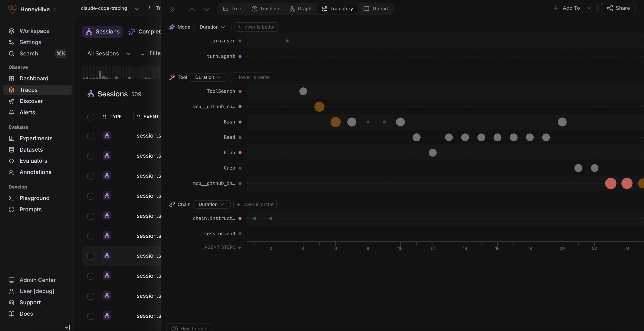Image resolution: width=644 pixels, height=331 pixels.
Task: Open the Chain Duration metric dropdown
Action: click(212, 204)
